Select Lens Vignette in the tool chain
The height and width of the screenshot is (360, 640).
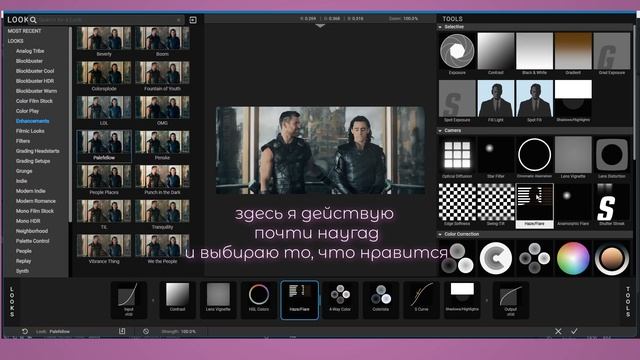tap(218, 300)
